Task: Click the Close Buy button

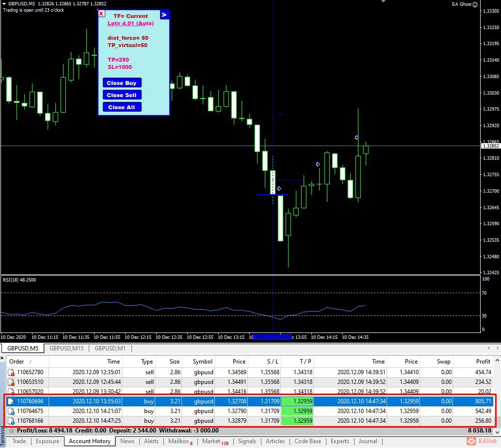Action: (x=122, y=83)
